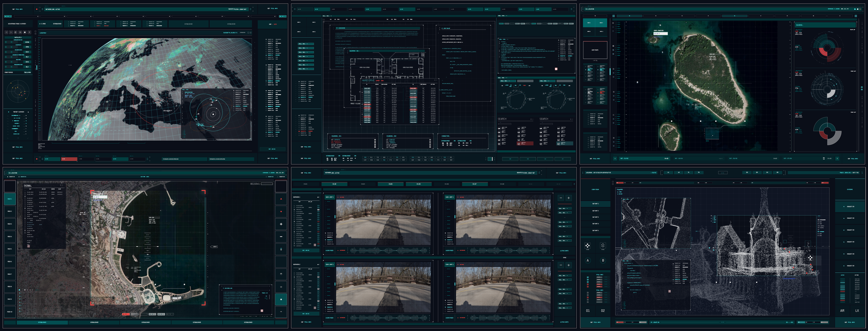Click the 01 button in LIDAR panel
This screenshot has width=868, height=331.
pyautogui.click(x=588, y=310)
